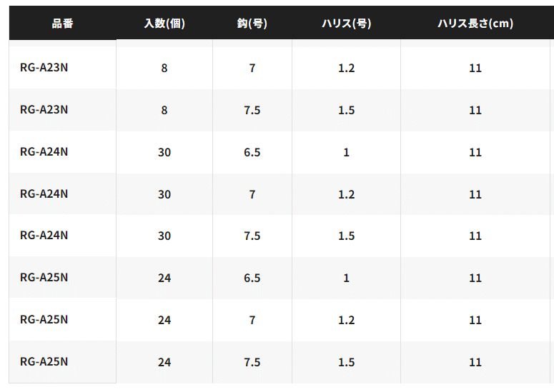This screenshot has height=392, width=554.
Task: Click the 7.5 hook size in second RG-A23N row
Action: 252,110
